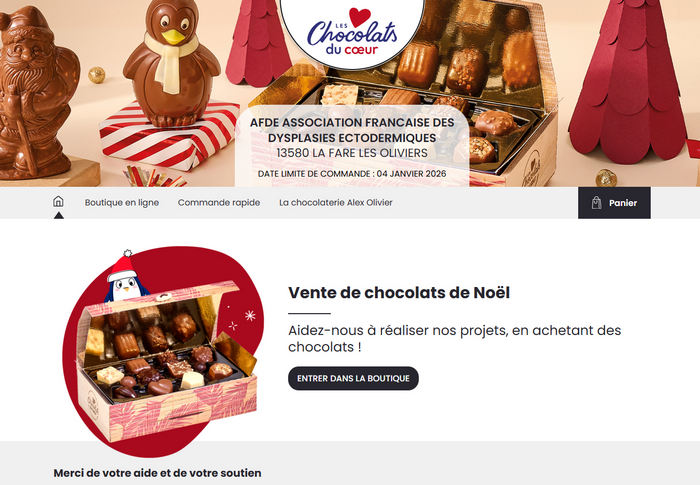Click the Les Chocolats du cœur logo

(x=352, y=32)
